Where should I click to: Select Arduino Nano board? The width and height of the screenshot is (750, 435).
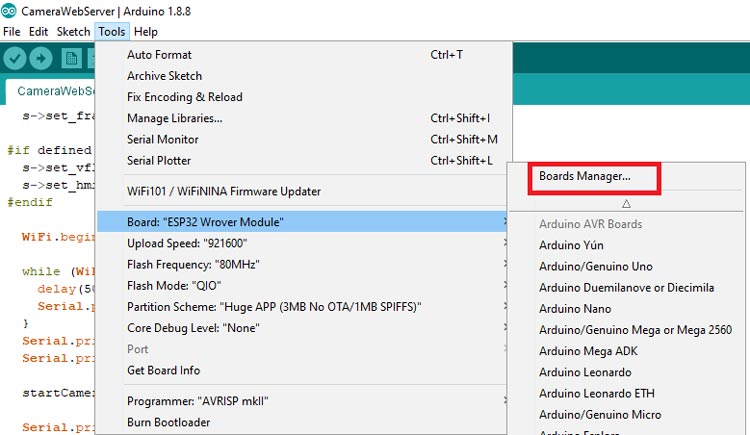tap(626, 309)
